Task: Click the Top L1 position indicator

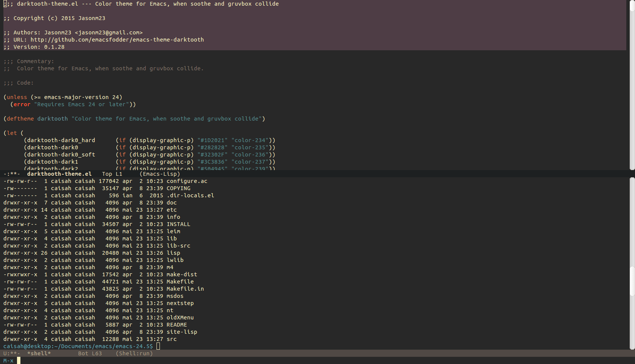Action: [112, 174]
